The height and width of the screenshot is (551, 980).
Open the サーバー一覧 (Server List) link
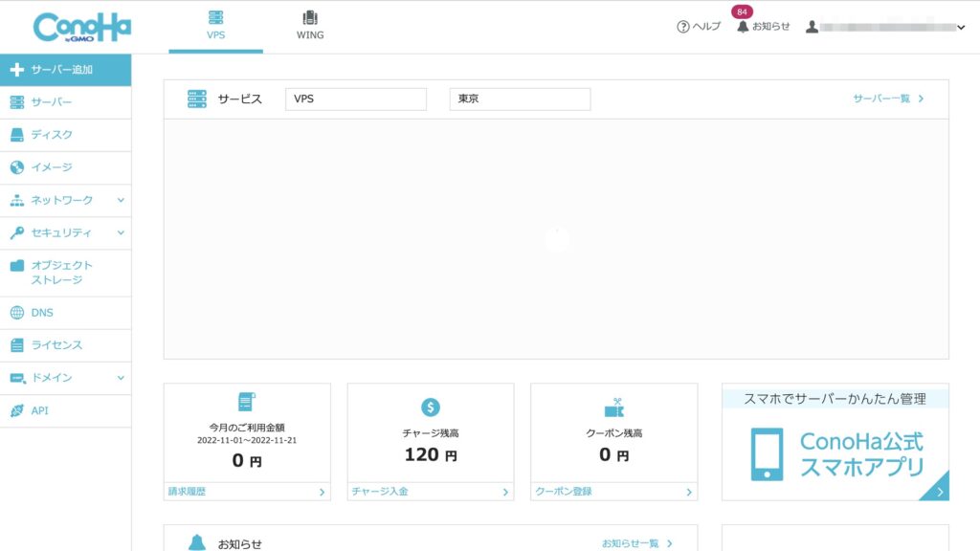[882, 98]
